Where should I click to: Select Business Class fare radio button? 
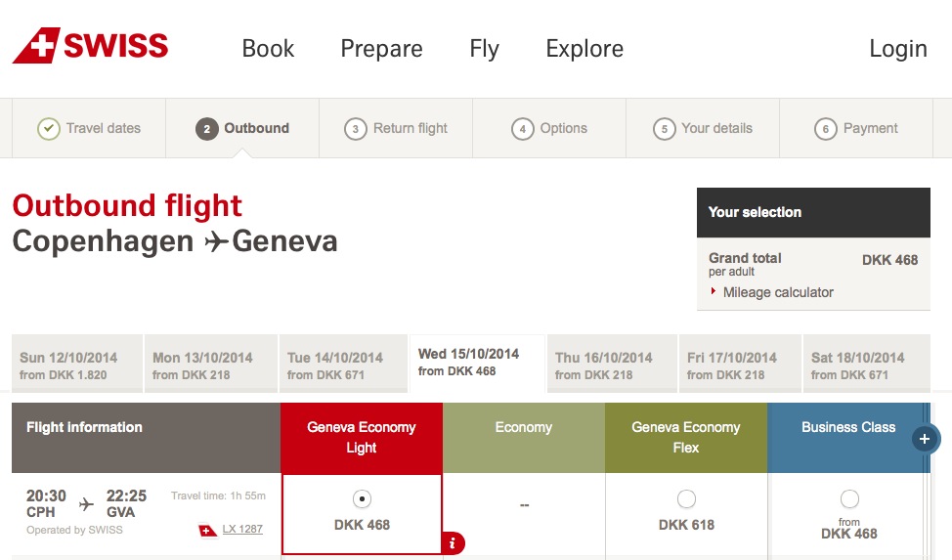[849, 499]
